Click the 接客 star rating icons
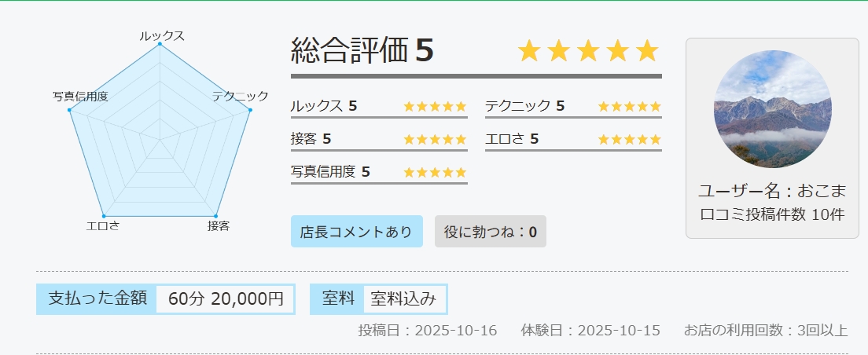 [435, 140]
